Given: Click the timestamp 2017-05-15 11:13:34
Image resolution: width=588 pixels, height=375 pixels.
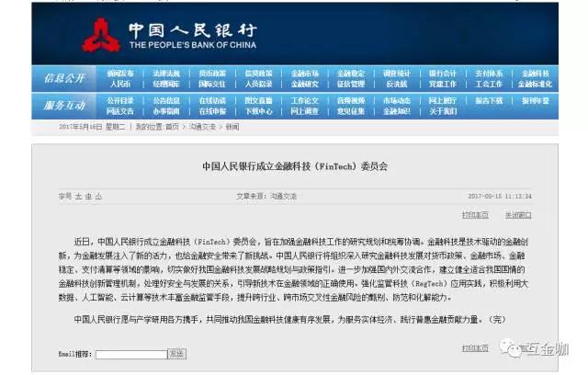Looking at the screenshot, I should (x=500, y=196).
